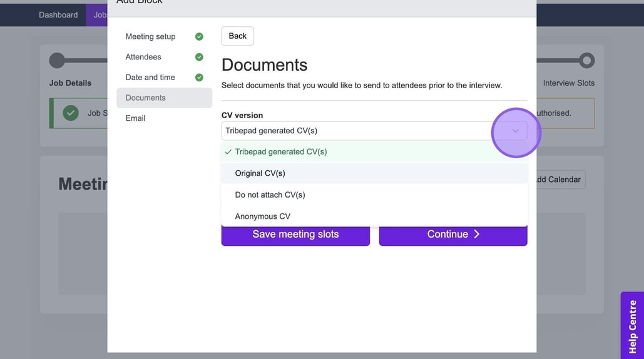Click the green check next to Meeting setup
The width and height of the screenshot is (644, 359).
pyautogui.click(x=199, y=37)
